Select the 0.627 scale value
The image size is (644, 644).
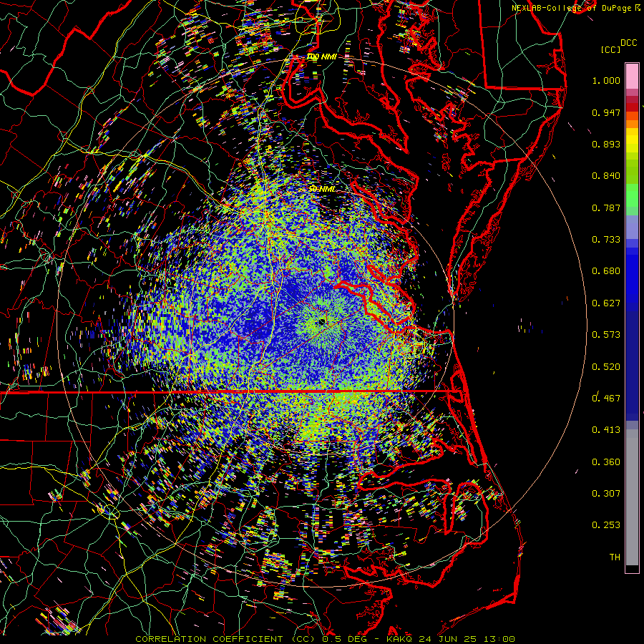606,303
